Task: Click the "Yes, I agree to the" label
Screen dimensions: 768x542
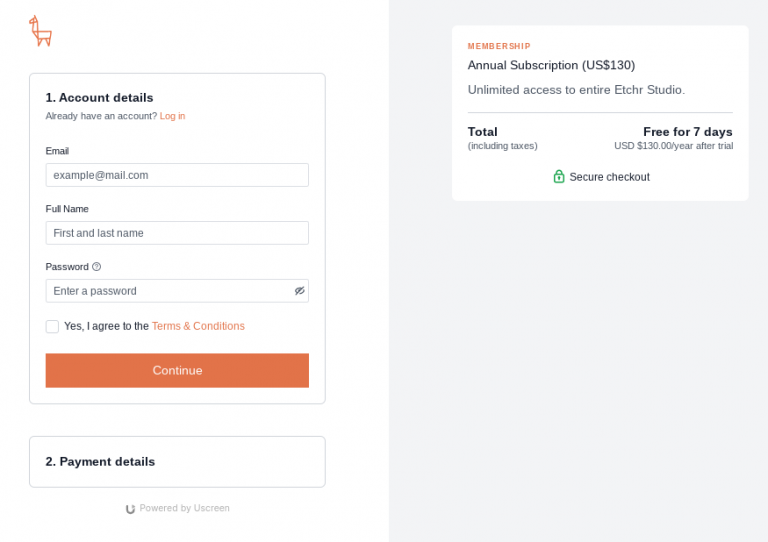Action: click(106, 326)
